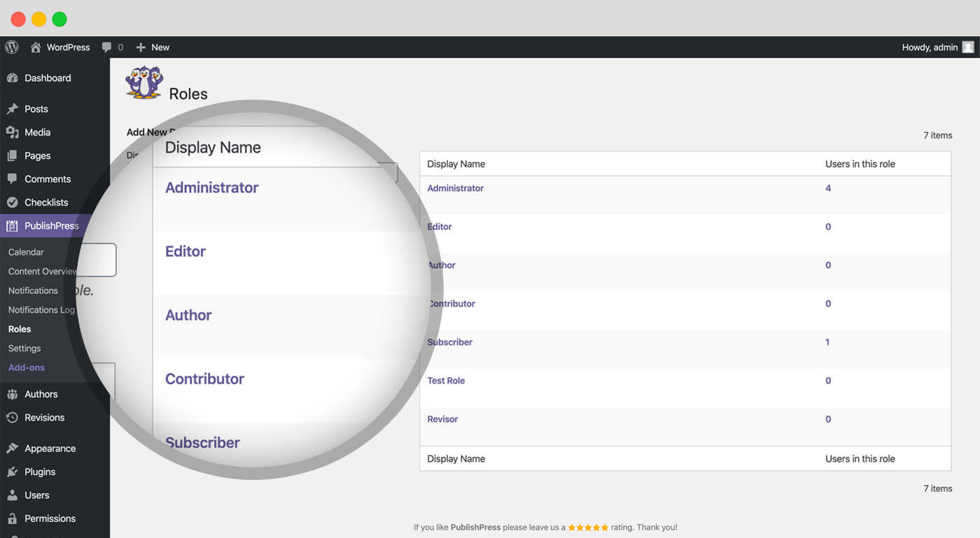Open Authors via the group icon
Viewport: 980px width, 538px height.
[x=12, y=394]
